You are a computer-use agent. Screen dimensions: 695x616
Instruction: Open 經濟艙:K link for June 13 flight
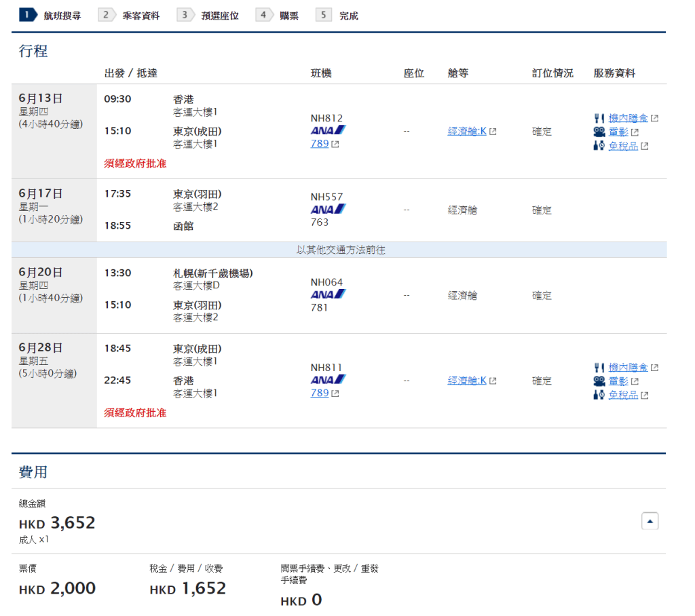(x=467, y=132)
